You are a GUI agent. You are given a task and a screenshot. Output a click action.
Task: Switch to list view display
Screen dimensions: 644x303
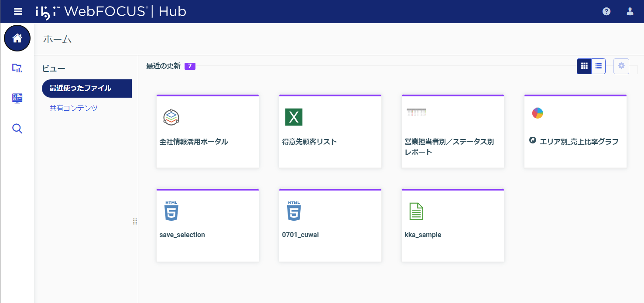coord(598,66)
